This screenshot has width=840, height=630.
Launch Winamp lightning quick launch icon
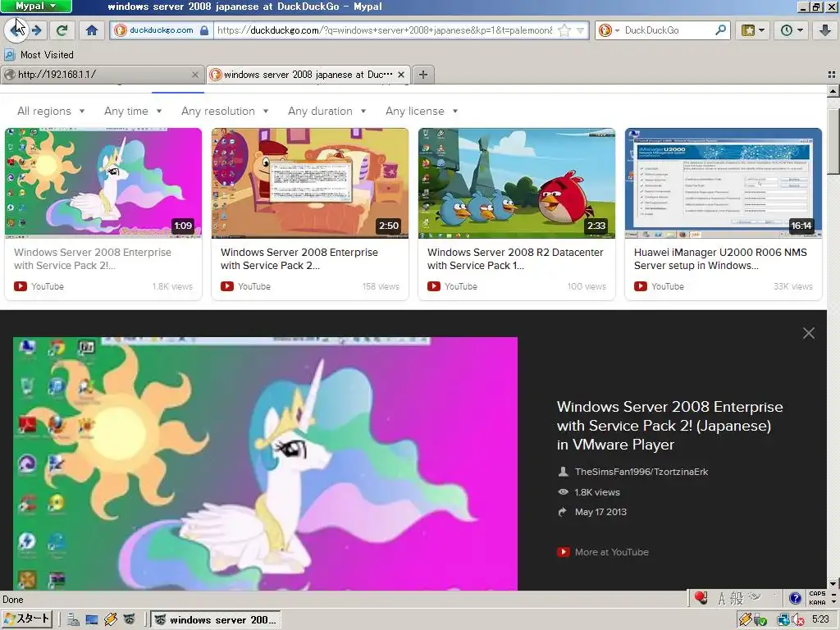(x=111, y=620)
